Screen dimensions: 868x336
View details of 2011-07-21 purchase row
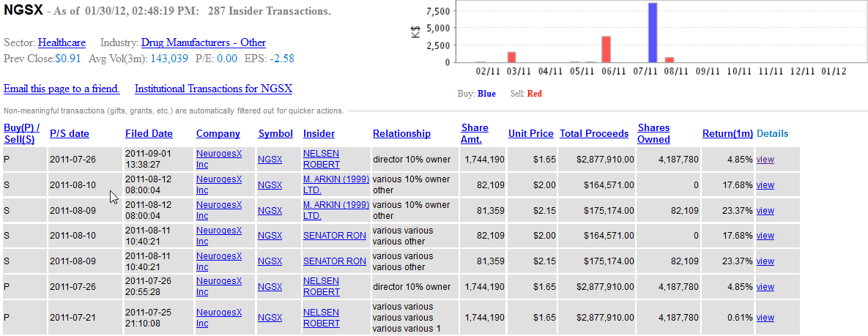click(x=765, y=318)
